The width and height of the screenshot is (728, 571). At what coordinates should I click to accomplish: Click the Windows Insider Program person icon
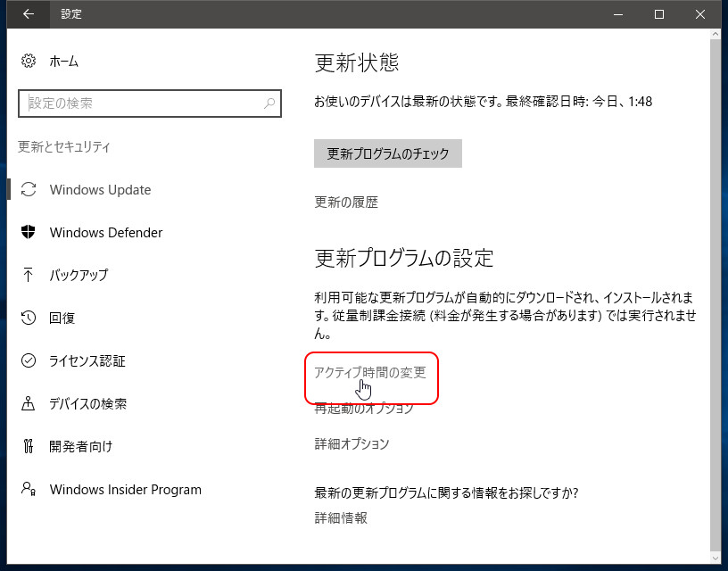[27, 489]
